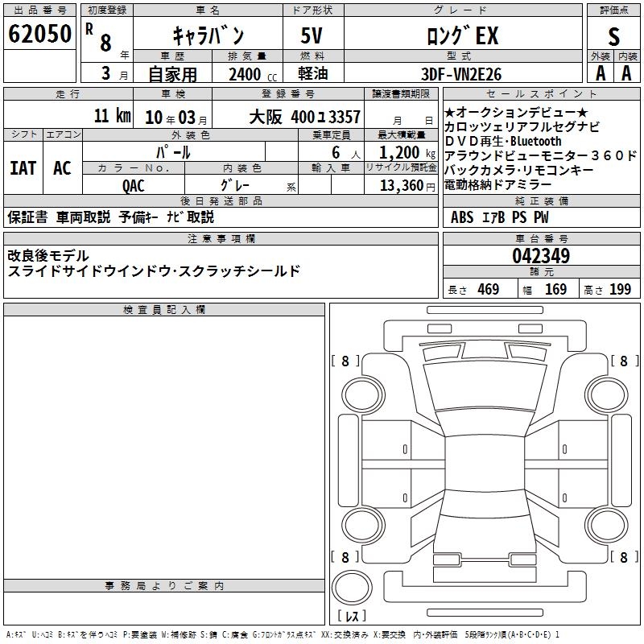Image resolution: width=644 pixels, height=644 pixels.
Task: Click the 事務局よりご案内 header
Action: (x=164, y=586)
